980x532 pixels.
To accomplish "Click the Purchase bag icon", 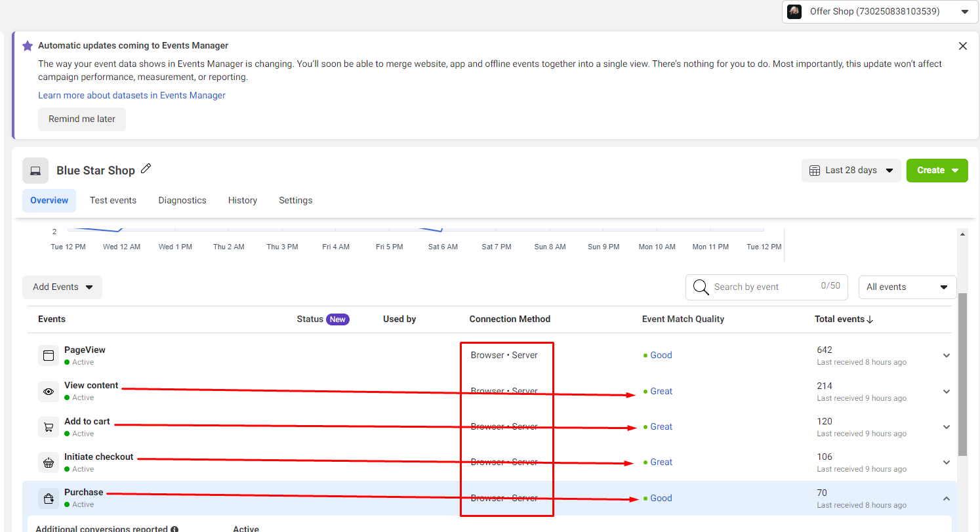I will click(x=49, y=499).
